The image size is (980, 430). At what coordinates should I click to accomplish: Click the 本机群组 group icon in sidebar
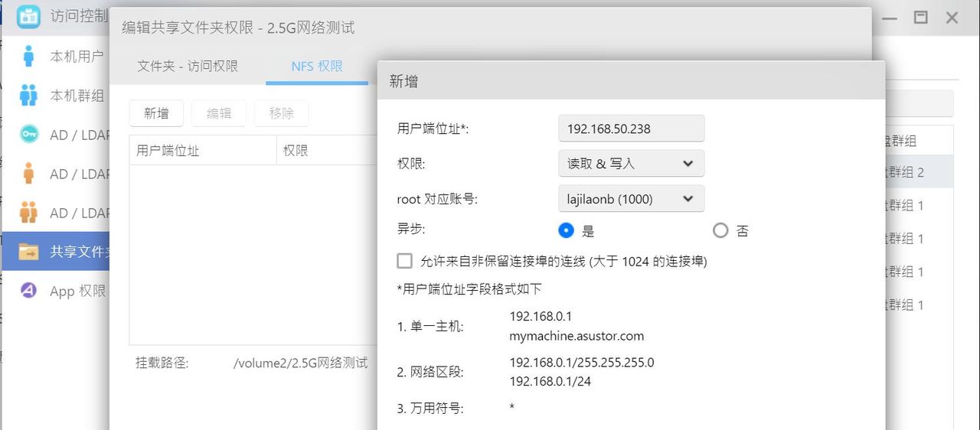(x=29, y=96)
